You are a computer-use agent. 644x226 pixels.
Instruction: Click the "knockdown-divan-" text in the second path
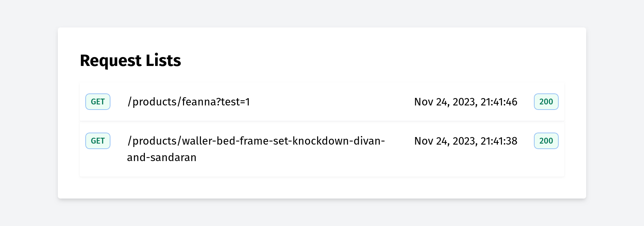click(x=339, y=141)
